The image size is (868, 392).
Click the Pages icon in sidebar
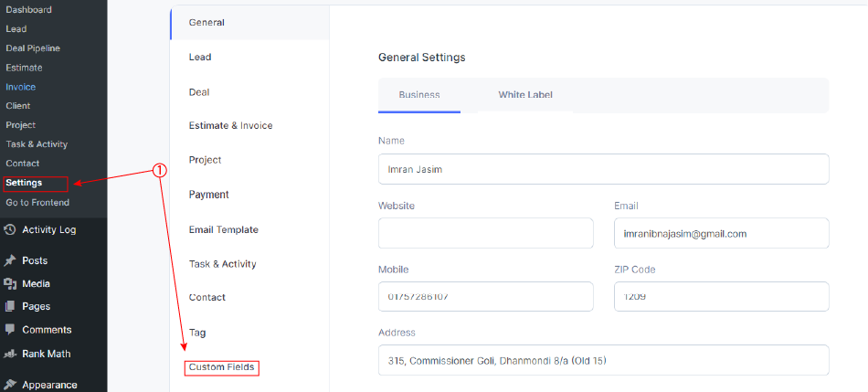click(x=9, y=306)
